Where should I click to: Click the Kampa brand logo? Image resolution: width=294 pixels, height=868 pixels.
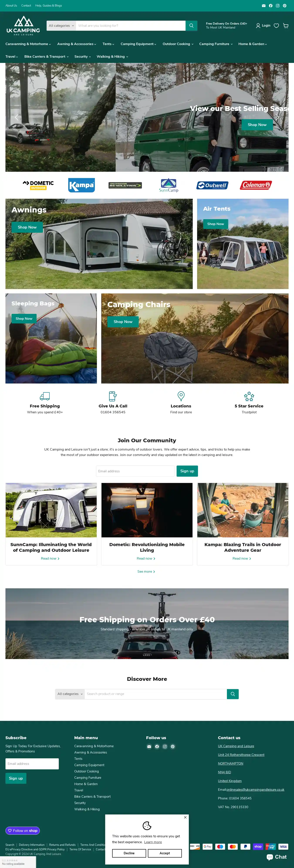tap(81, 185)
